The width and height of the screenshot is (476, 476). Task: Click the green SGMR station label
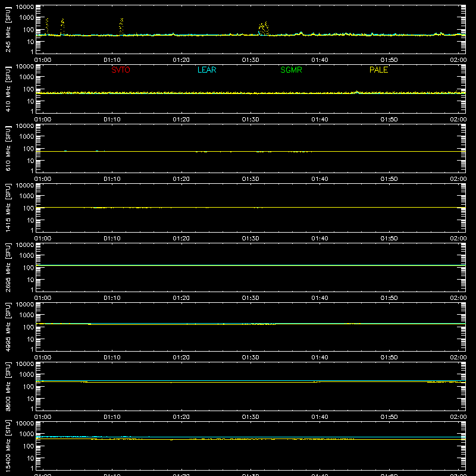point(291,70)
